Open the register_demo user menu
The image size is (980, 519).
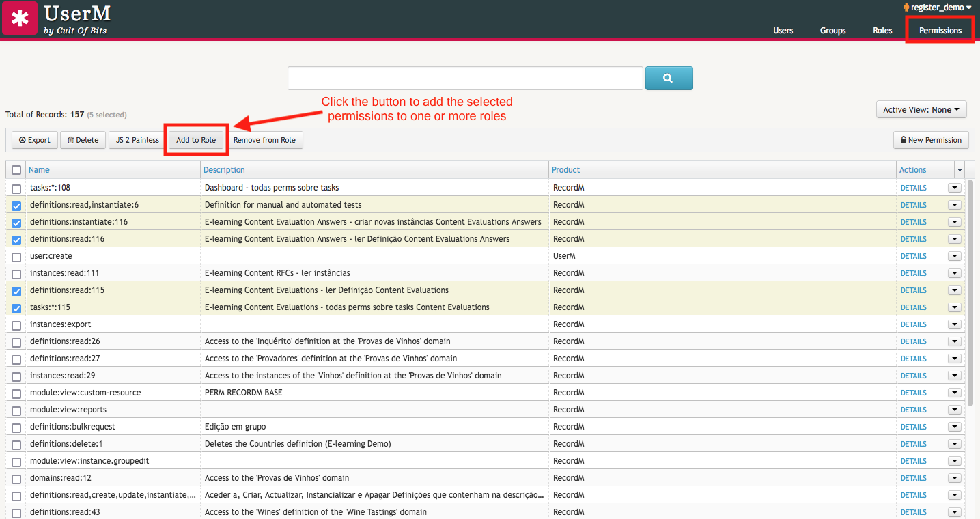[937, 8]
